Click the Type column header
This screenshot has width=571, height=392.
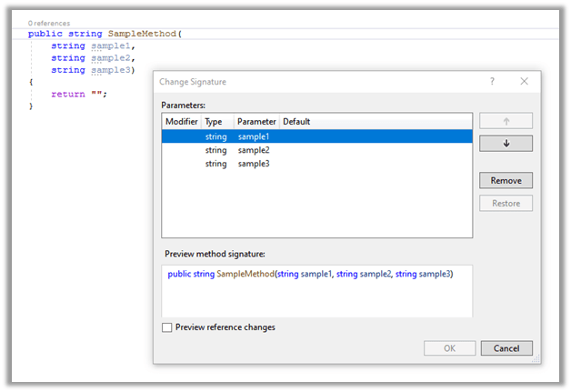pyautogui.click(x=214, y=121)
